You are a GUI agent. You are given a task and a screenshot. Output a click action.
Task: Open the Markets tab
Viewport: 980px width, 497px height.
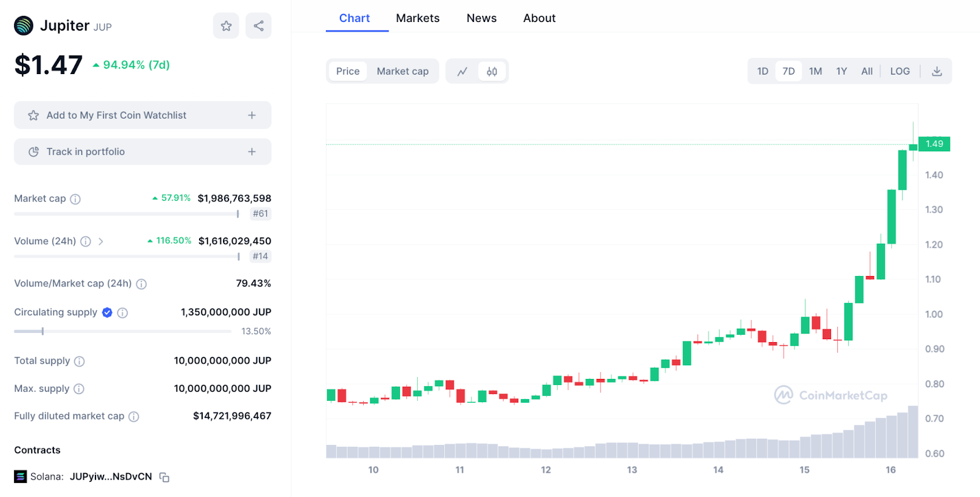(418, 18)
